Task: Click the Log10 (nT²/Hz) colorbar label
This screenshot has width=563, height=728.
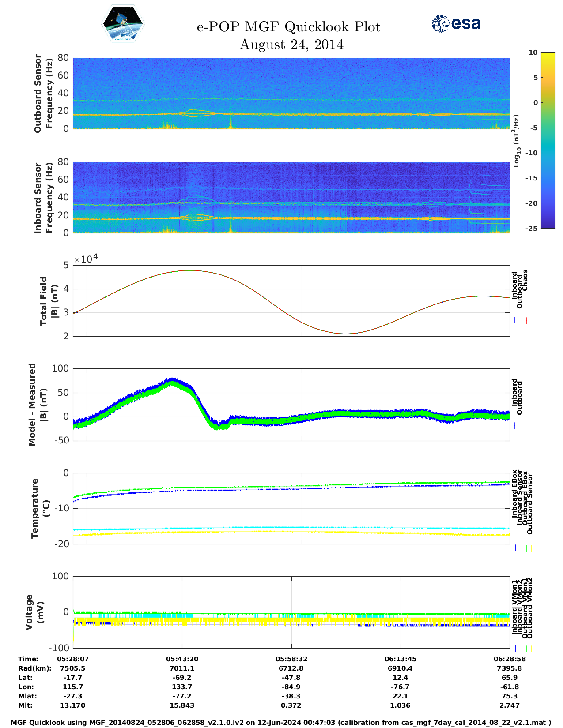Action: click(516, 141)
